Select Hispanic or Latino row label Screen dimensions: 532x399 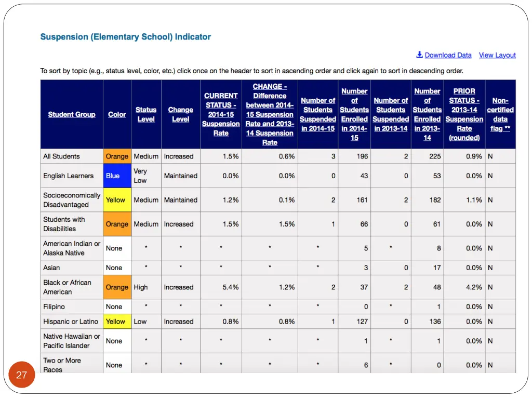pos(71,321)
